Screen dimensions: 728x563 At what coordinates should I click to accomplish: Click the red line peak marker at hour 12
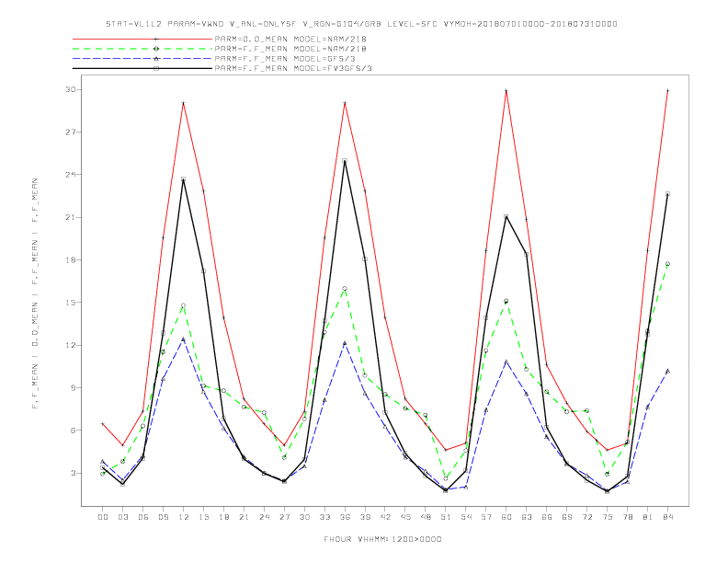pyautogui.click(x=184, y=103)
